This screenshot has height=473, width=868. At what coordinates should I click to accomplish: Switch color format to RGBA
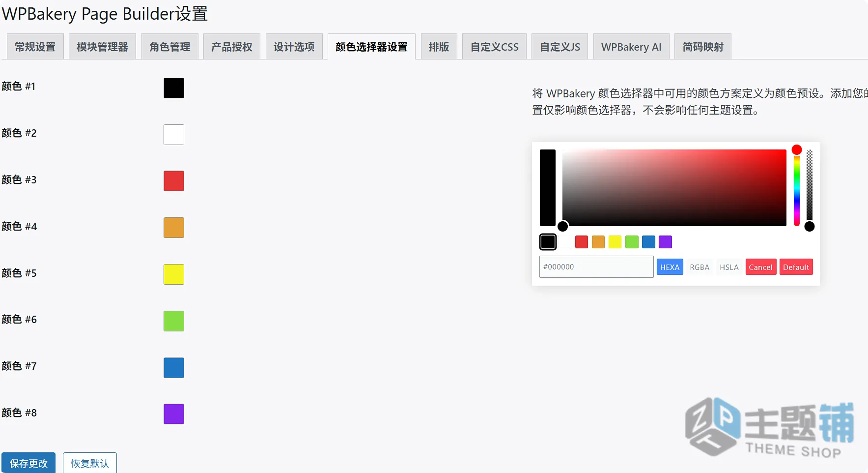[700, 267]
